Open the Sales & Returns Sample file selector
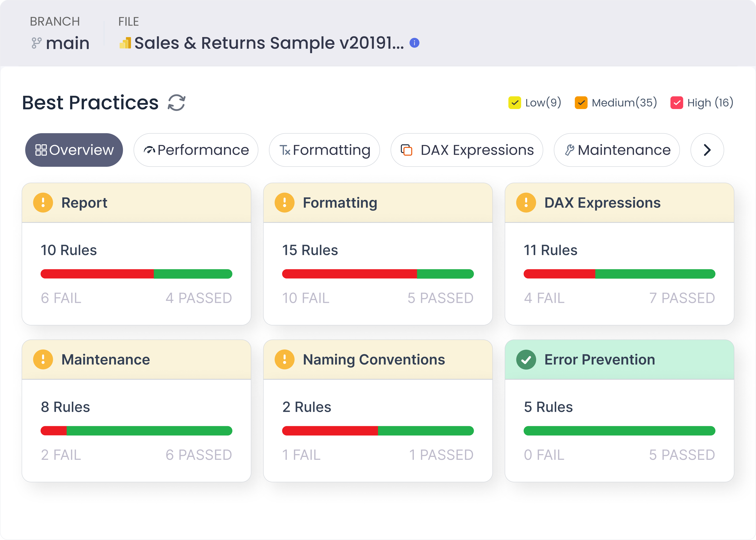Screen dimensions: 756x540 pyautogui.click(x=269, y=43)
